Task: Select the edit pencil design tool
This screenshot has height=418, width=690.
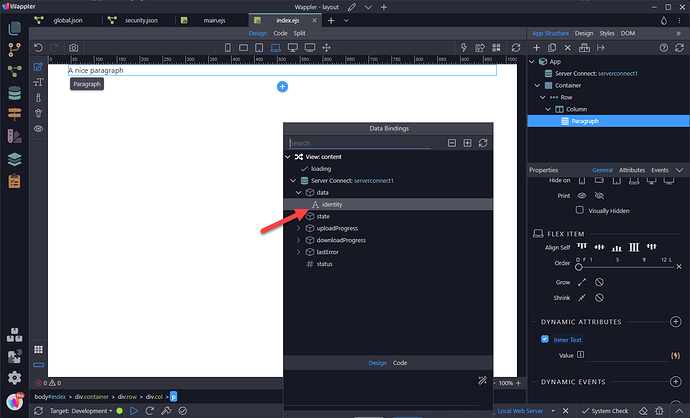Action: pyautogui.click(x=38, y=66)
